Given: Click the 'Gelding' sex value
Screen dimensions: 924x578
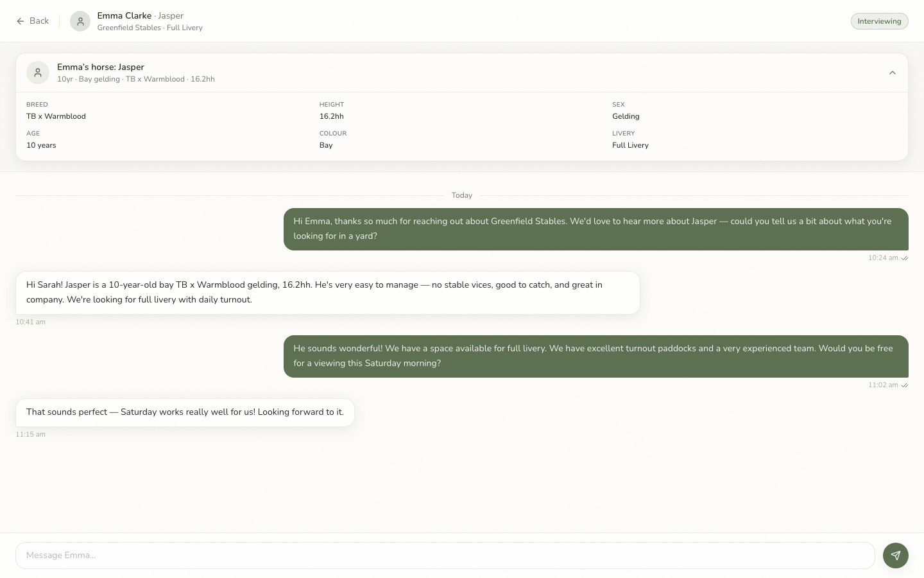Looking at the screenshot, I should tap(626, 116).
